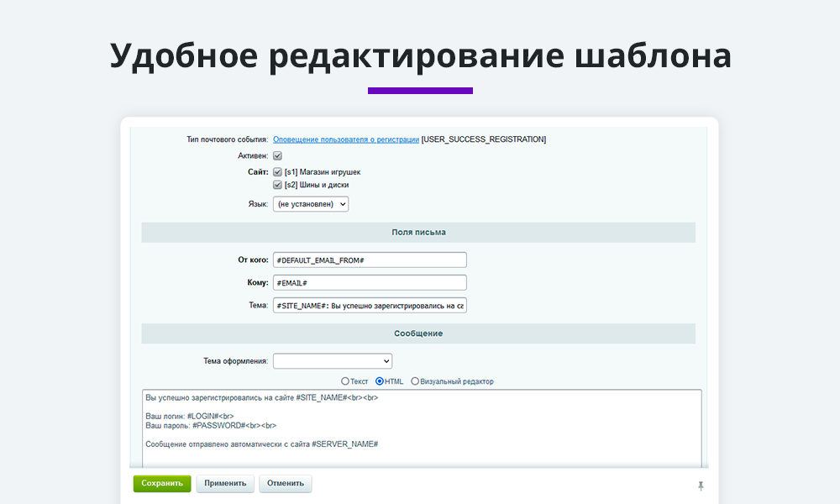This screenshot has width=840, height=504.
Task: Hit the Отменить button
Action: 286,484
